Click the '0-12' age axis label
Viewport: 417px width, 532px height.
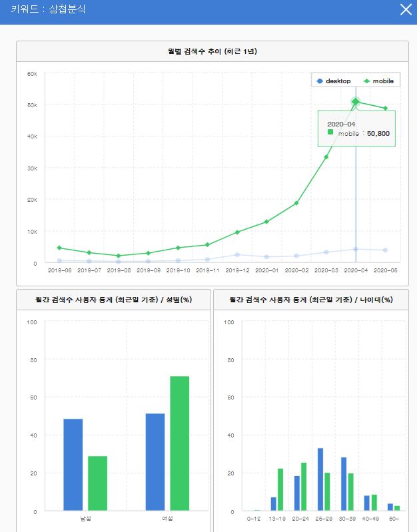[x=254, y=519]
